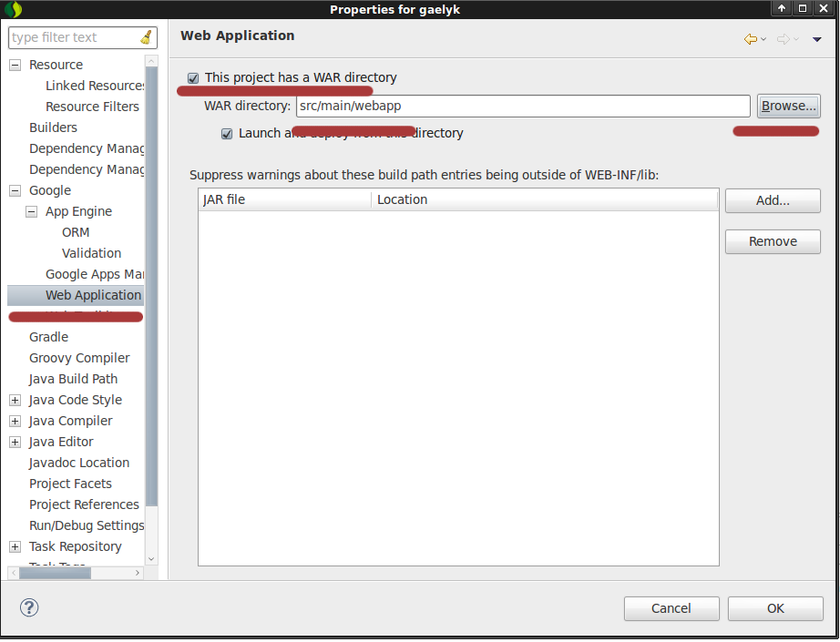Select App Engine tree item
This screenshot has height=642, width=840.
click(78, 211)
